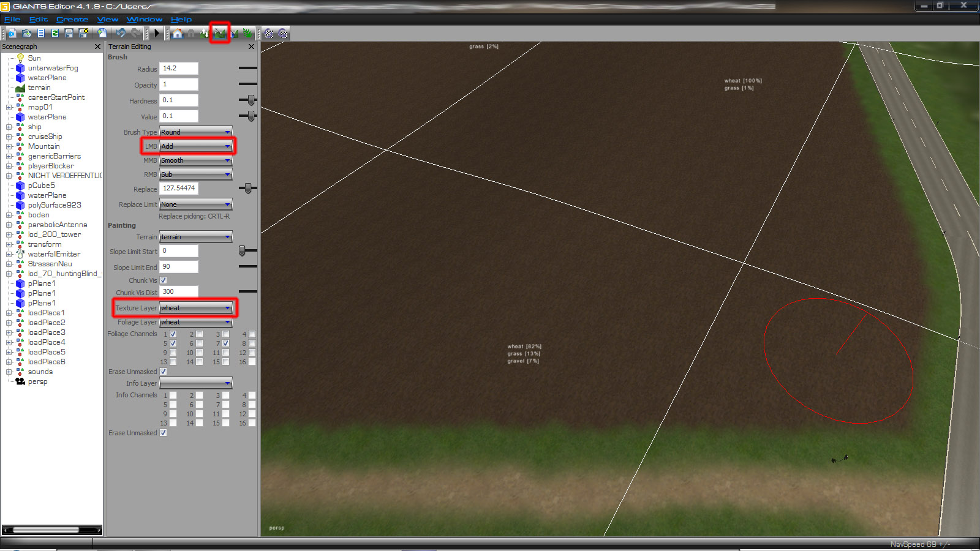Open the Create menu

(72, 20)
